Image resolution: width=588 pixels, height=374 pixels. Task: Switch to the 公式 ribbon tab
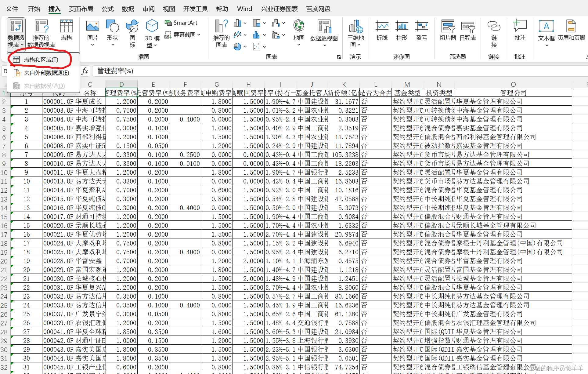108,9
